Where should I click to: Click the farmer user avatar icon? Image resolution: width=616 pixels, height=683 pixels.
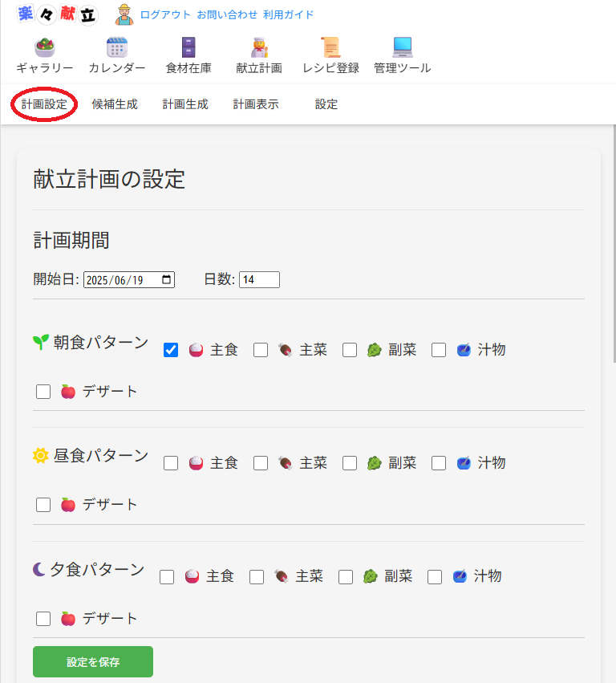tap(124, 14)
